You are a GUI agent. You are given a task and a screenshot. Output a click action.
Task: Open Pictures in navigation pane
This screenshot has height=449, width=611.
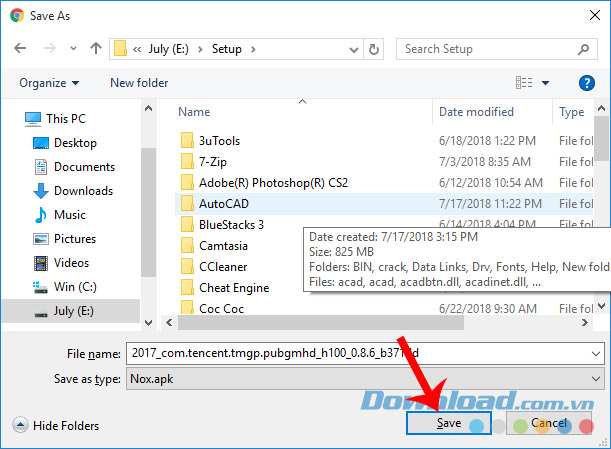click(x=65, y=239)
